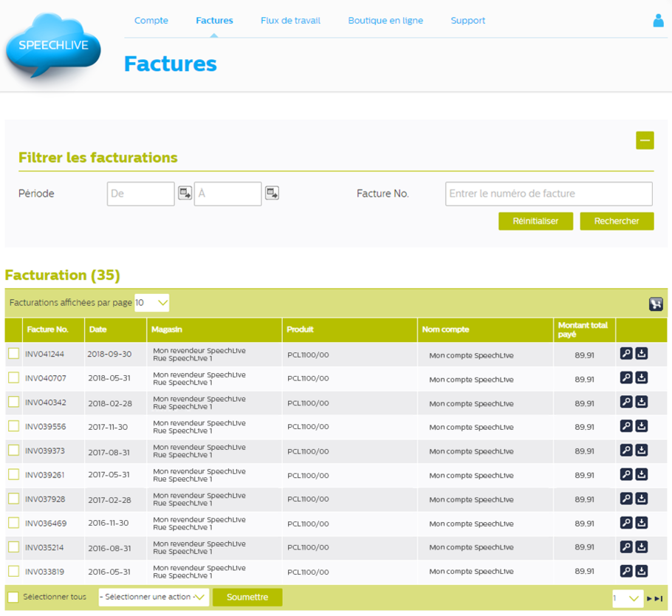Jump to the last page arrow
This screenshot has width=672, height=616.
[659, 598]
